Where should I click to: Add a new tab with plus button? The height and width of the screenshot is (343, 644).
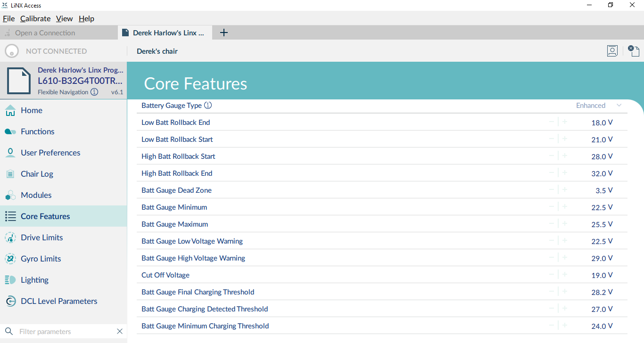click(x=224, y=33)
